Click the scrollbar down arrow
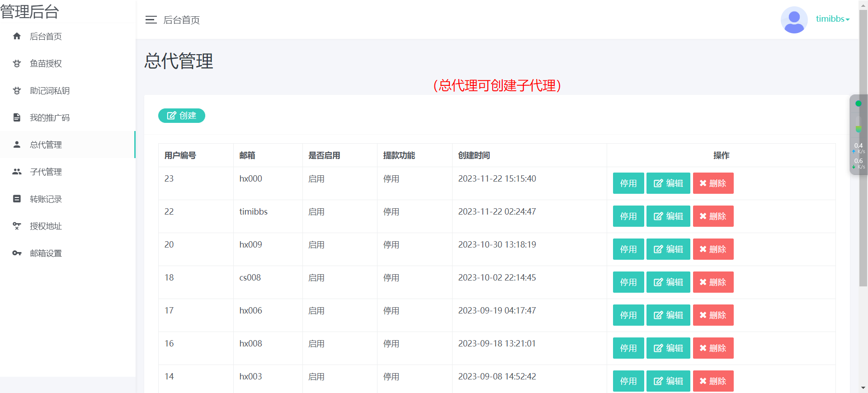The width and height of the screenshot is (868, 393). point(863,388)
